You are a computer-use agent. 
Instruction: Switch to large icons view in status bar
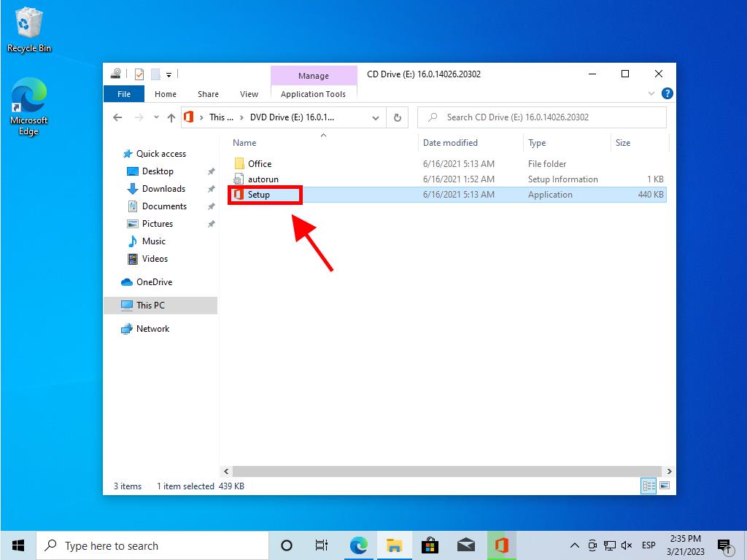click(664, 486)
